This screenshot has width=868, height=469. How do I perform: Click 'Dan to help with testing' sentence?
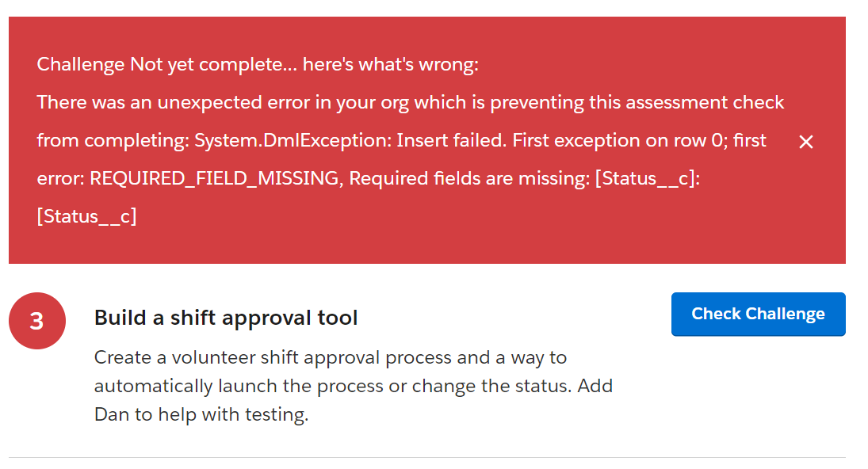201,414
